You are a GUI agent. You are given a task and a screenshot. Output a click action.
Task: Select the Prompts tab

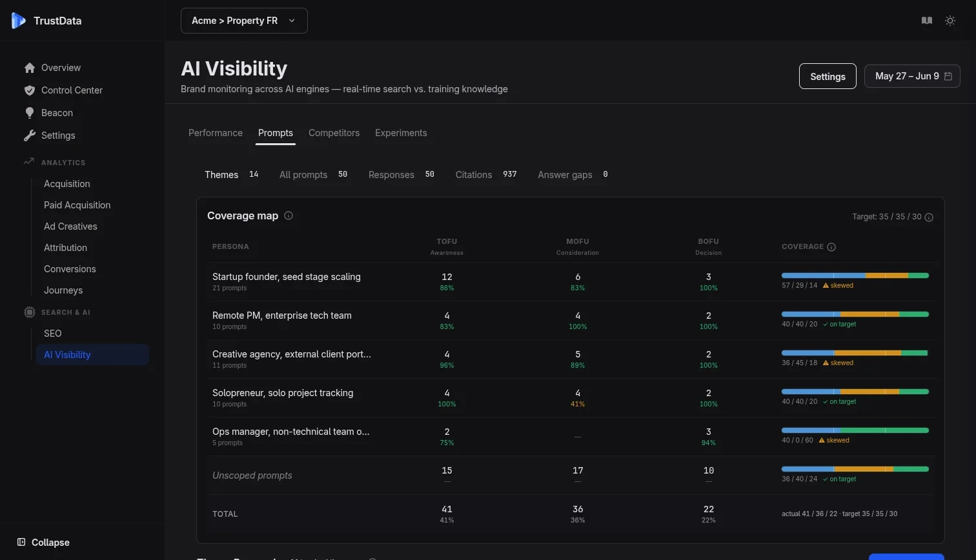coord(276,133)
